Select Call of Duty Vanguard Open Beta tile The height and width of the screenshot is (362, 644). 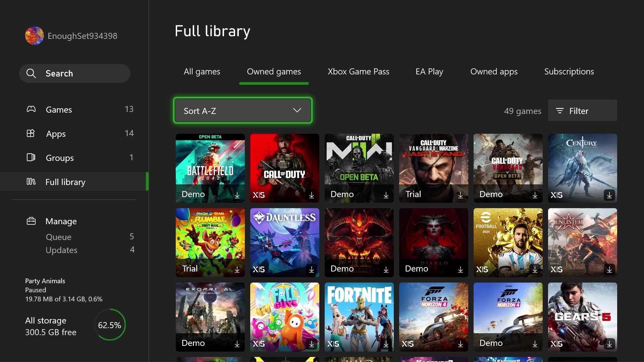(x=508, y=168)
